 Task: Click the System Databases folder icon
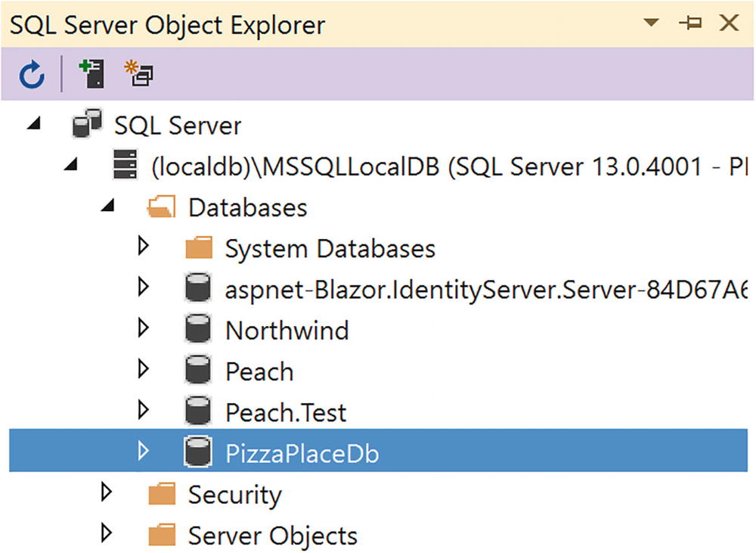(x=198, y=248)
